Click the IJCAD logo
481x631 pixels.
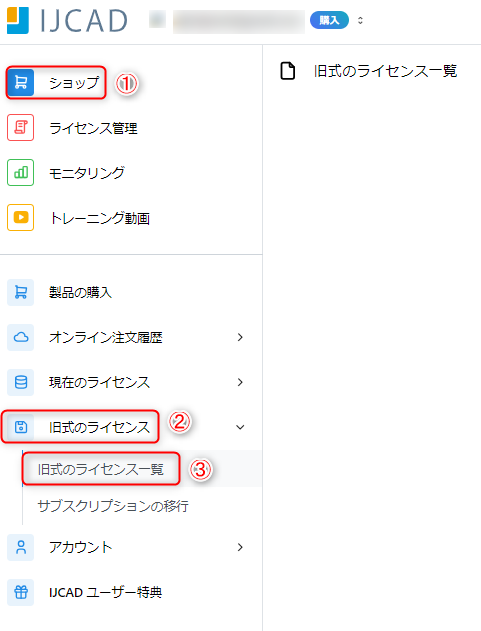(67, 21)
